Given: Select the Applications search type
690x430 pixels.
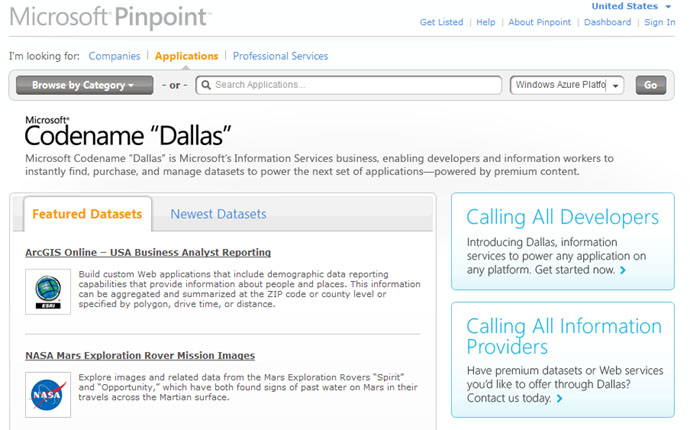Looking at the screenshot, I should coord(186,56).
